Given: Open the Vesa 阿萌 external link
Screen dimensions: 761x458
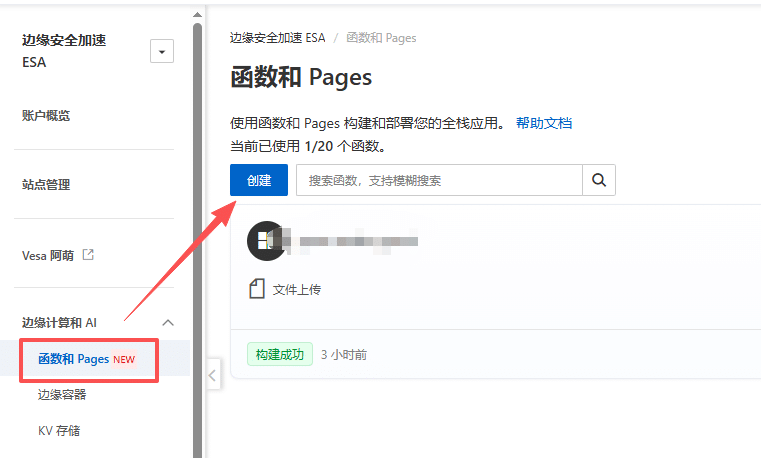Looking at the screenshot, I should tap(48, 255).
